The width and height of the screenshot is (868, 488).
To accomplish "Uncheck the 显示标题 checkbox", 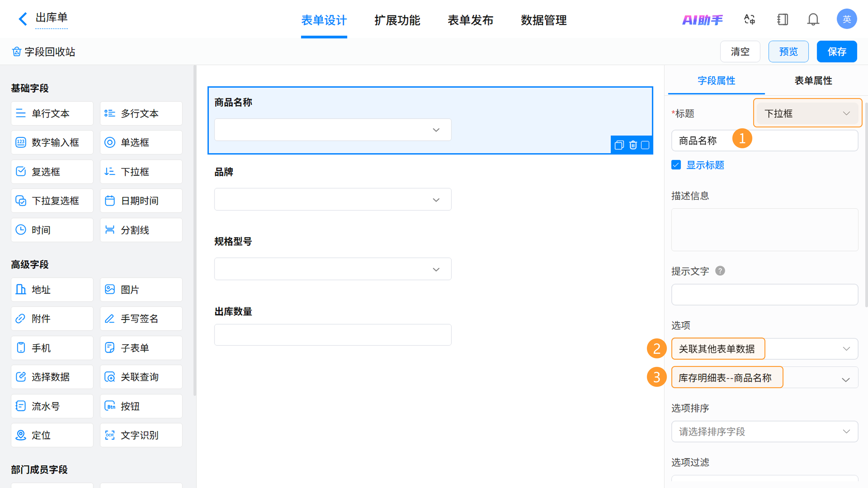I will click(x=676, y=165).
